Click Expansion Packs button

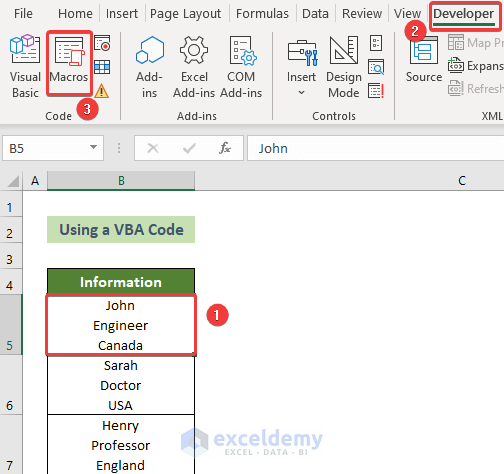476,66
